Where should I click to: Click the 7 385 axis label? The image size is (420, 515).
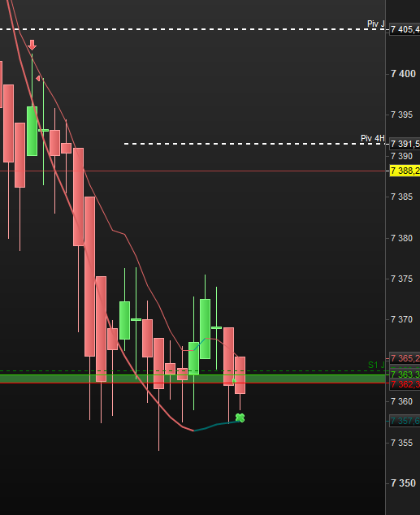[401, 197]
